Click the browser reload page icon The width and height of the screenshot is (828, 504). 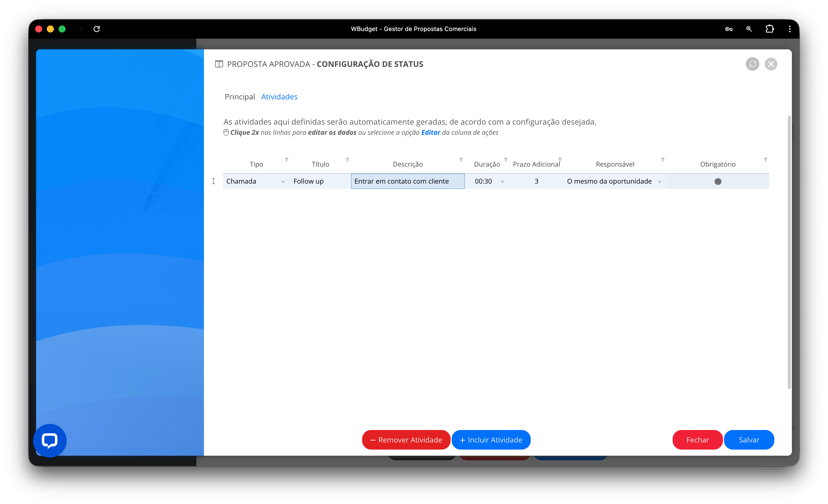(97, 29)
